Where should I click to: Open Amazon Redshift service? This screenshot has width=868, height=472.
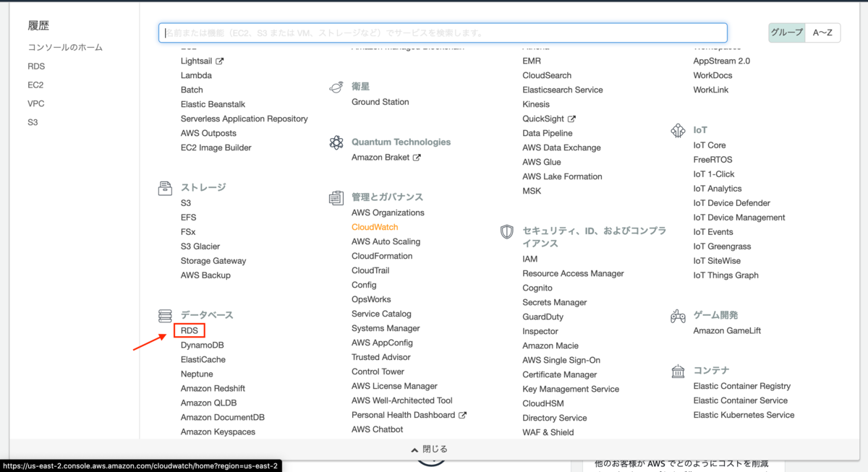pyautogui.click(x=213, y=389)
